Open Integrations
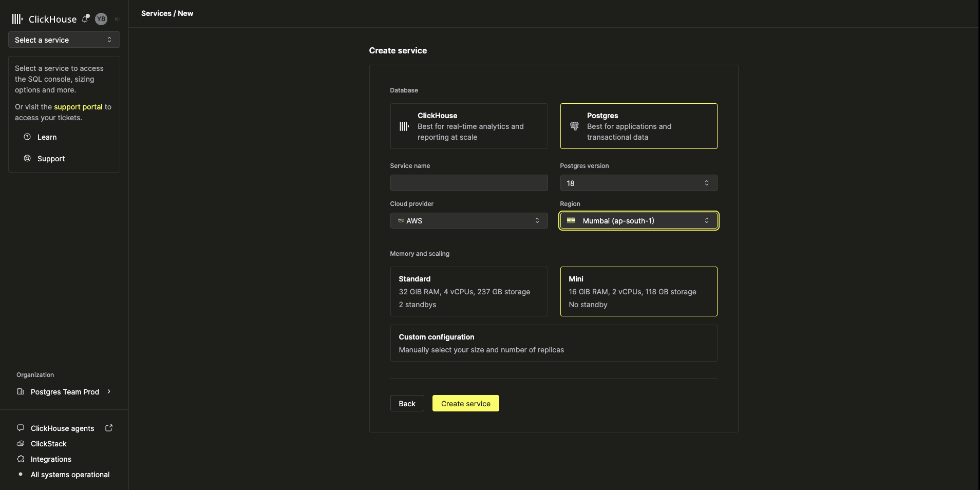Screen dimensions: 980x490 (51, 459)
